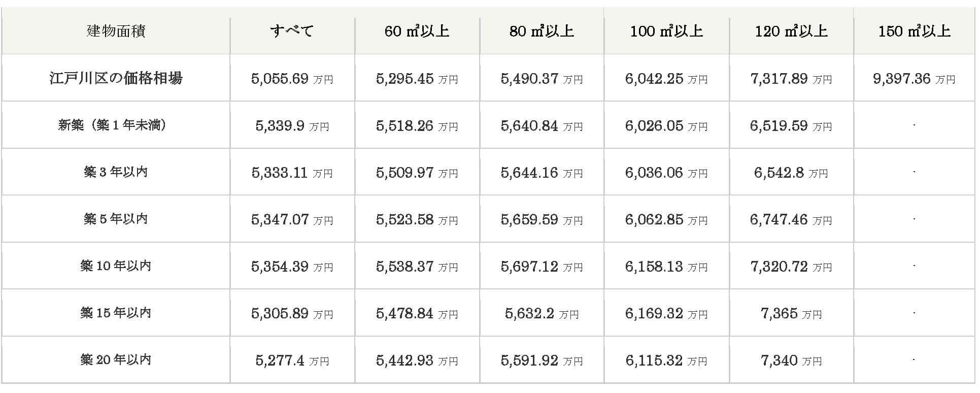Viewport: 980px width, 393px height.
Task: Select the 150㎡以上 column header
Action: click(915, 31)
